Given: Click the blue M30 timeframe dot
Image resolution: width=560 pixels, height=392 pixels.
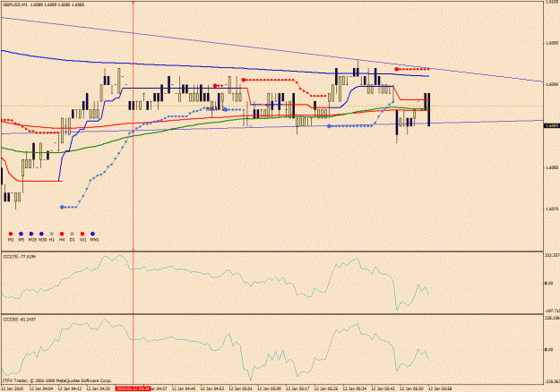Looking at the screenshot, I should (41, 234).
